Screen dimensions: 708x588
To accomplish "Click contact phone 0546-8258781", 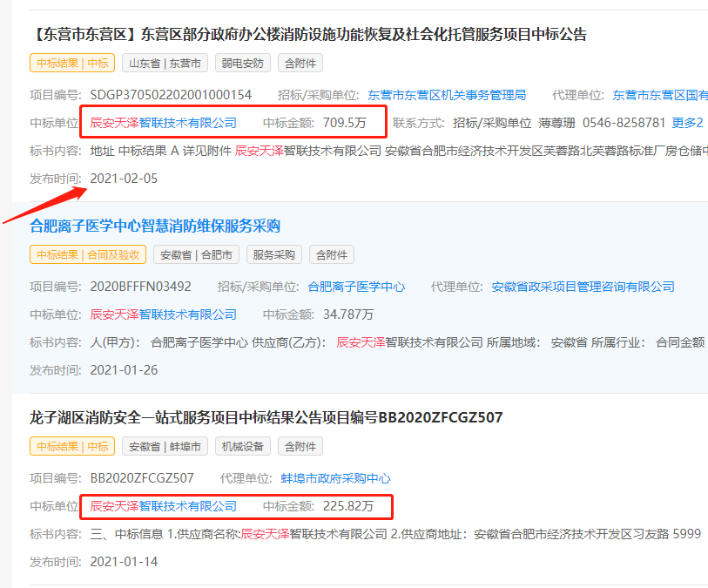I will (x=624, y=123).
